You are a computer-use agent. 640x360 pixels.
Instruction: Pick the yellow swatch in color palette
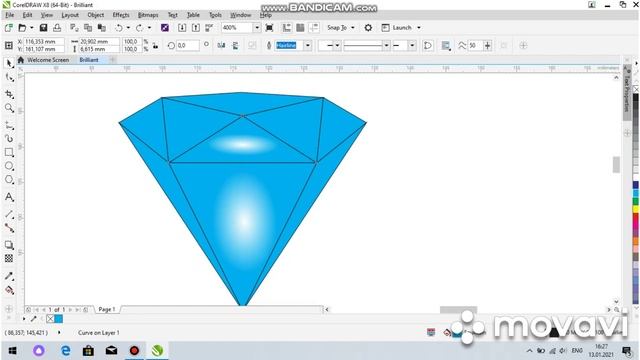coord(636,209)
